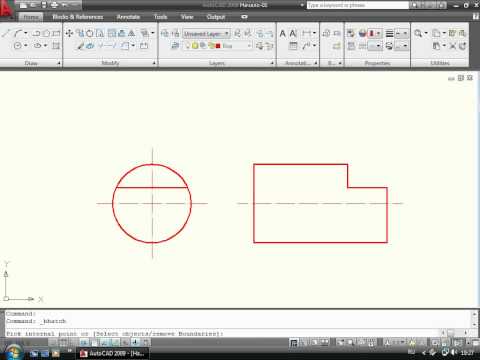This screenshot has width=480, height=360.
Task: Select the Arc tool in Draw panel
Action: point(18,33)
